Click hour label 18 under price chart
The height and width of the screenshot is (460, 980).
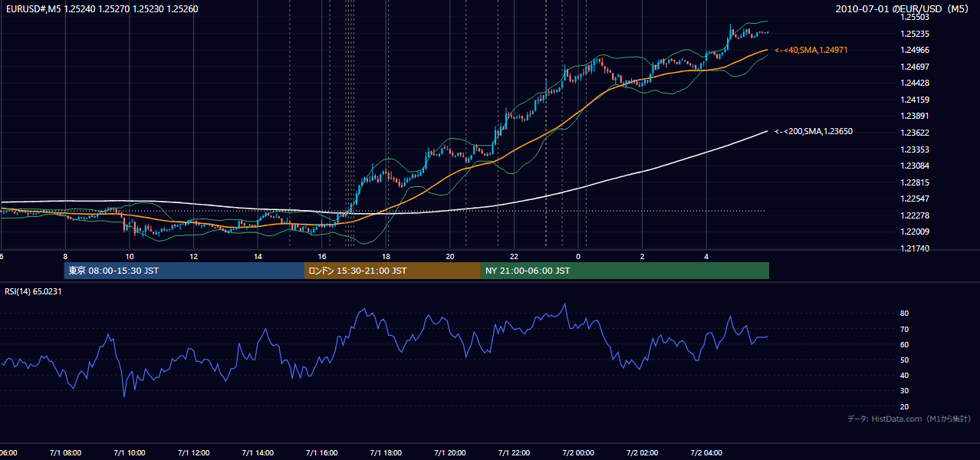[386, 256]
